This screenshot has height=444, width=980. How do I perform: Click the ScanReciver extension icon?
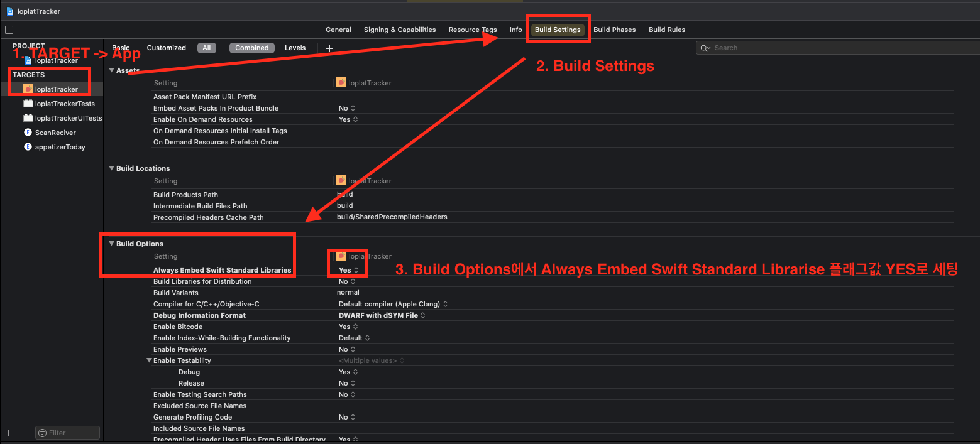(28, 133)
